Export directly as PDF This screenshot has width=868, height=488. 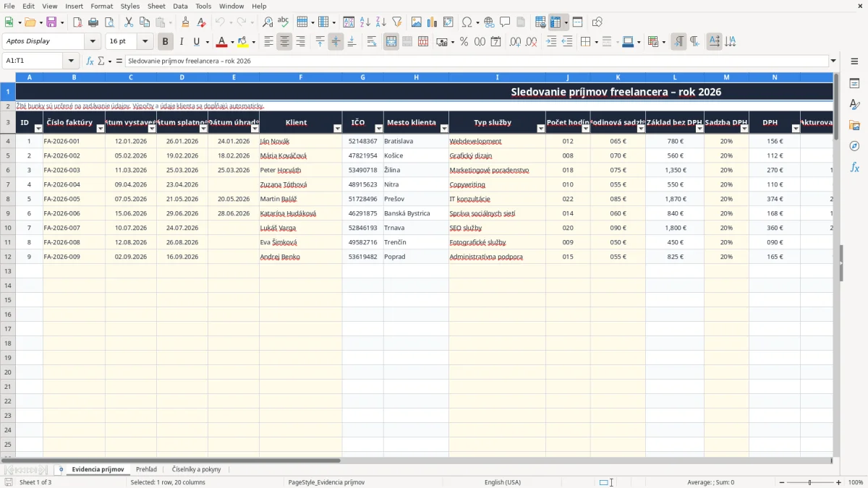[77, 22]
